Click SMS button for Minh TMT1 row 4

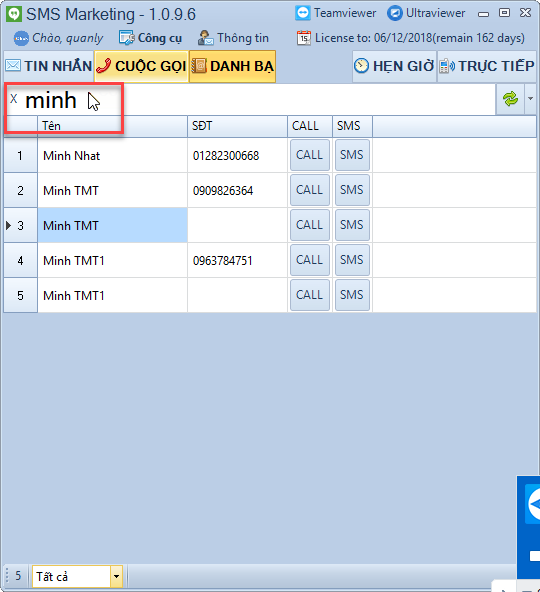(352, 260)
